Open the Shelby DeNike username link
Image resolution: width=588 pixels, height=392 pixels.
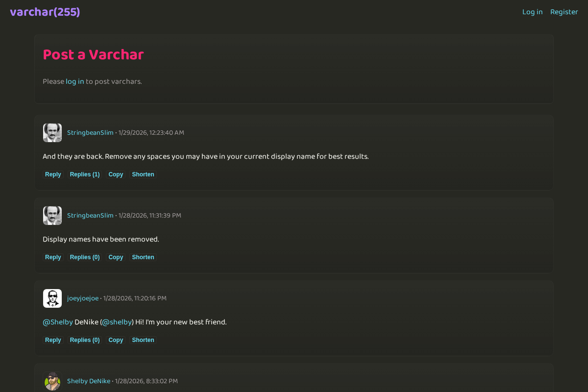point(89,381)
